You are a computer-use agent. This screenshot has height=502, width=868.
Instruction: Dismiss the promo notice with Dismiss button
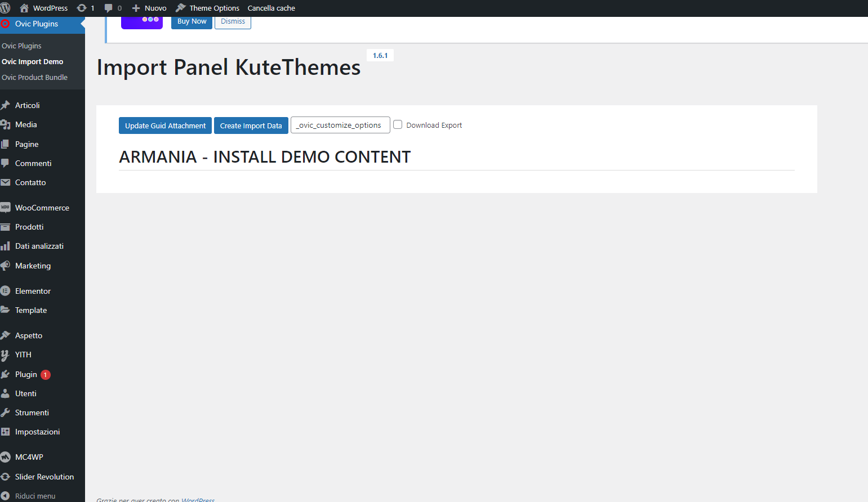coord(233,21)
